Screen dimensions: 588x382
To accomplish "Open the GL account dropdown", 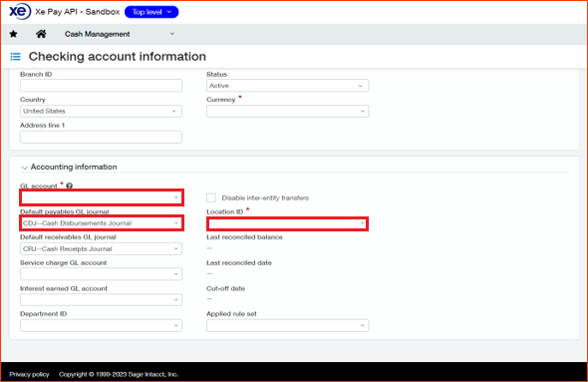I will pyautogui.click(x=102, y=197).
